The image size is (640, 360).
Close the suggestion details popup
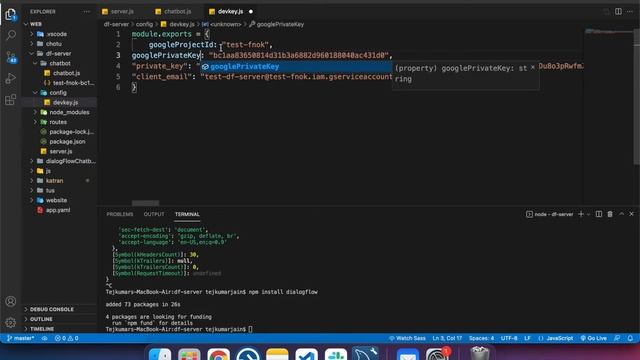click(533, 67)
